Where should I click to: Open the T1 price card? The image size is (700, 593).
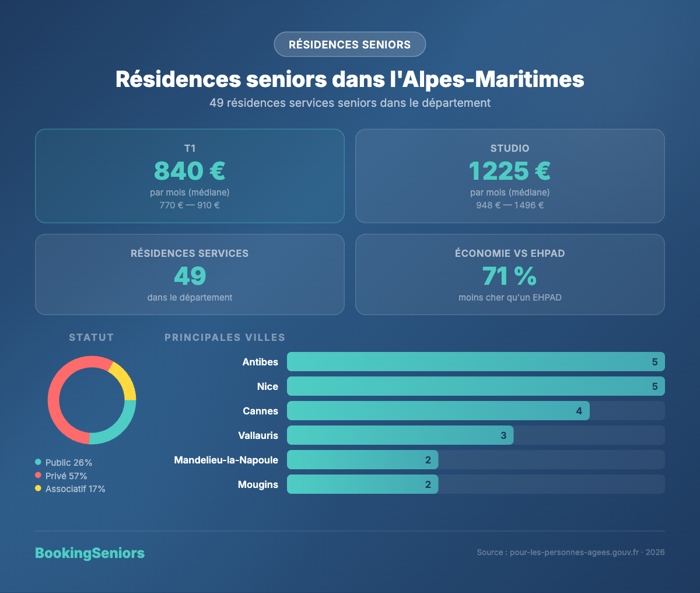(190, 175)
